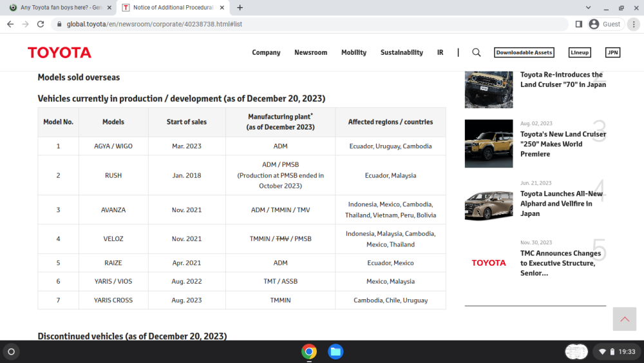Viewport: 644px width, 363px height.
Task: Open the Company menu
Action: point(266,53)
